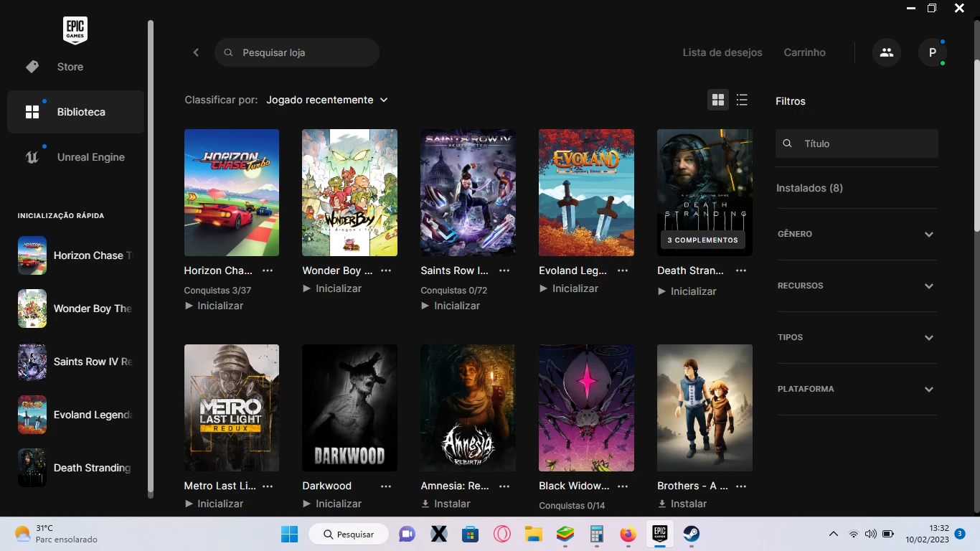
Task: Open the friends list icon
Action: [x=887, y=52]
